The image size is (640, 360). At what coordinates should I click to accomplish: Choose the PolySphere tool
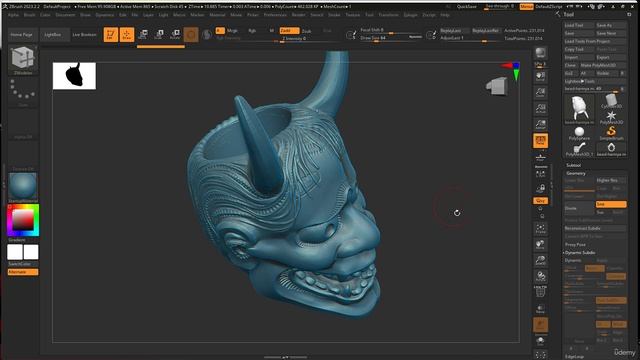tap(579, 133)
